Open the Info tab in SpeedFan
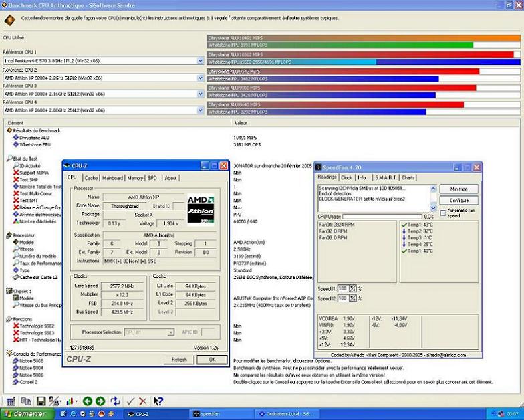 (362, 178)
